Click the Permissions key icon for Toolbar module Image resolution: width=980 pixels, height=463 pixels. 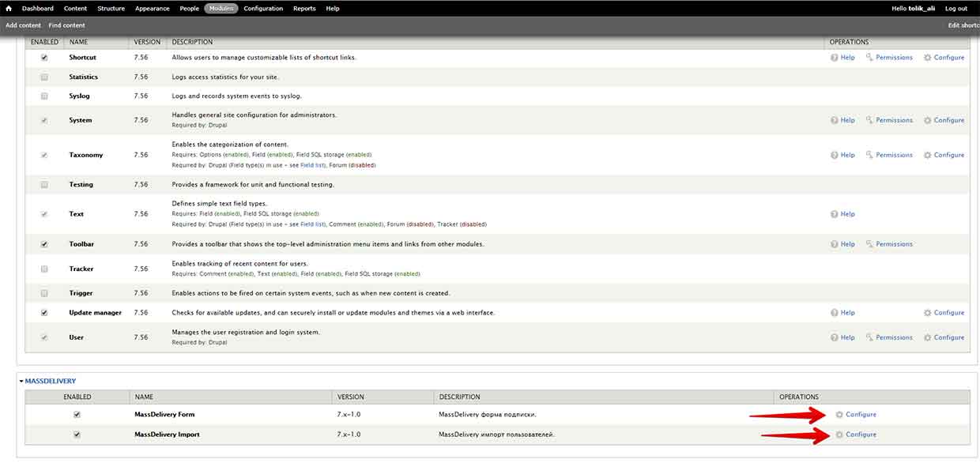869,244
